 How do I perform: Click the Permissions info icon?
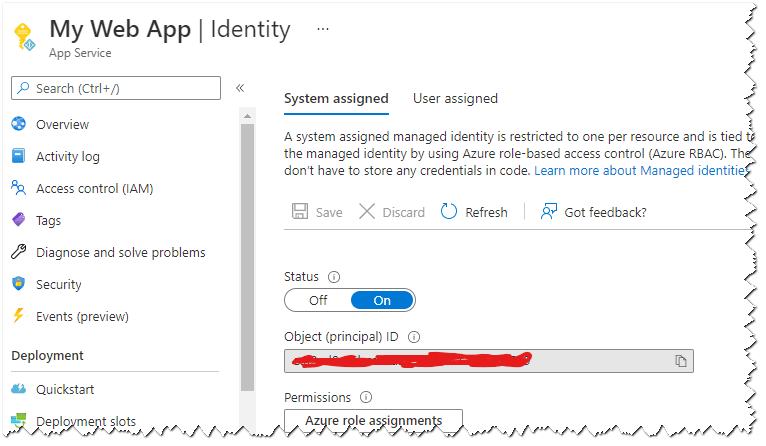click(366, 397)
